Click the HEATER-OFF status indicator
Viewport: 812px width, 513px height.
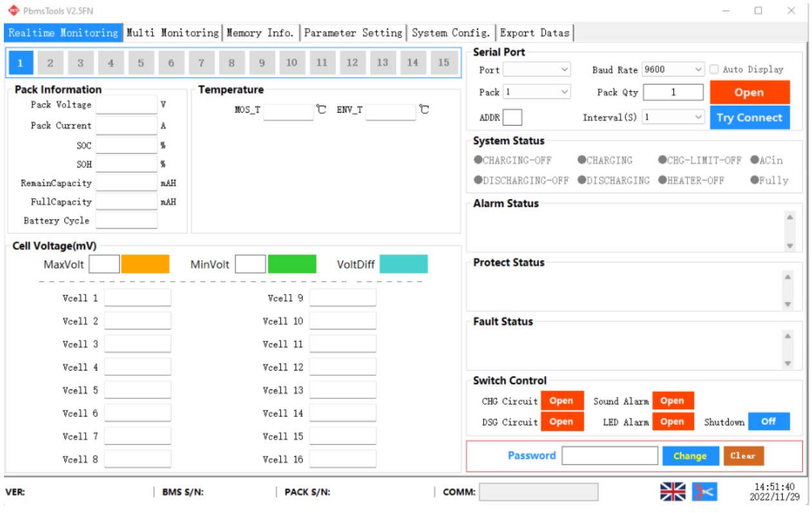pos(691,180)
